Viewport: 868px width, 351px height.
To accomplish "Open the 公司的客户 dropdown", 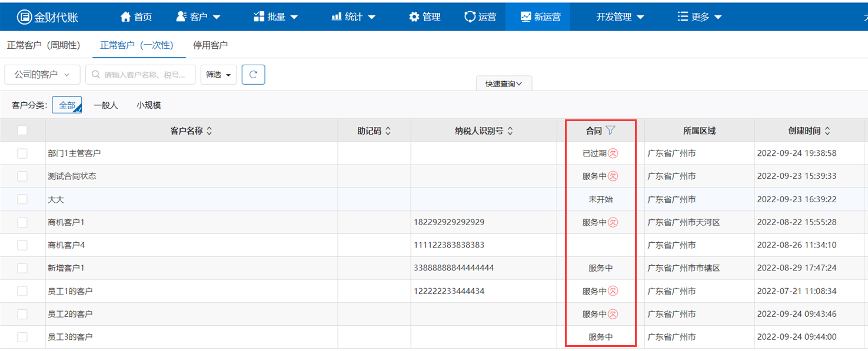I will (42, 75).
